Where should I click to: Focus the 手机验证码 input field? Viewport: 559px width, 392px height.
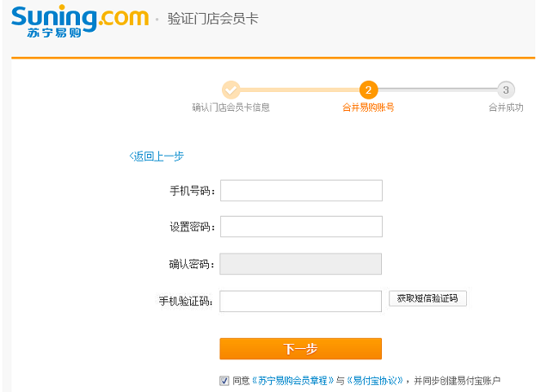(x=300, y=301)
